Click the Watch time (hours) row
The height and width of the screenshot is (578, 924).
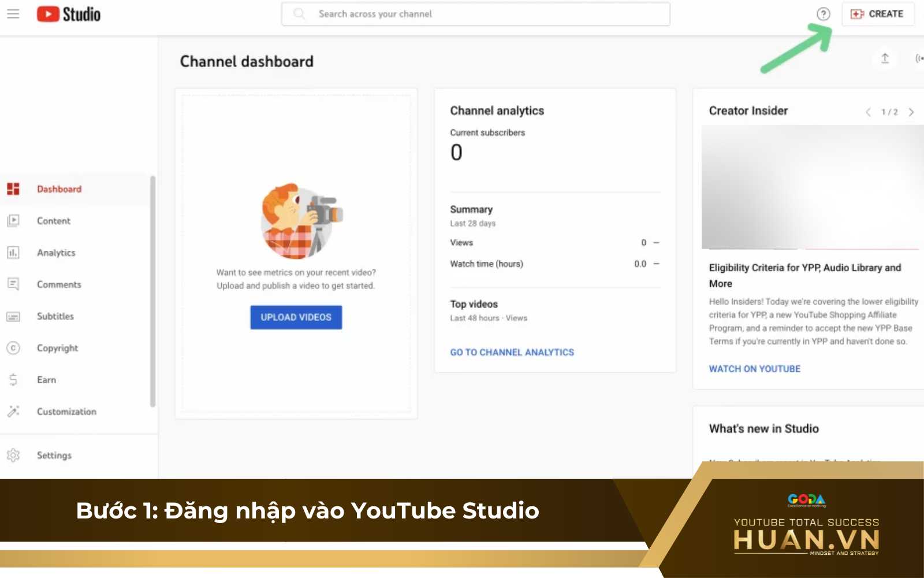point(555,264)
